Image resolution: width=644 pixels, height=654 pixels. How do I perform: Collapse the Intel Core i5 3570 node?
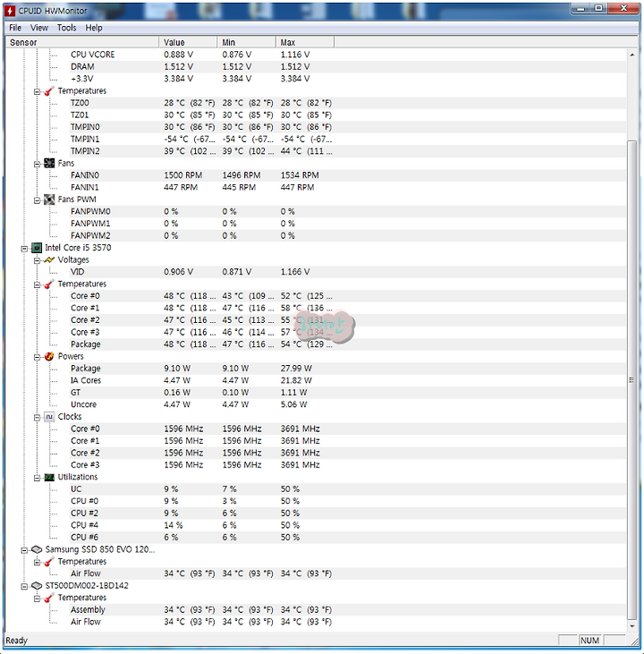tap(24, 249)
